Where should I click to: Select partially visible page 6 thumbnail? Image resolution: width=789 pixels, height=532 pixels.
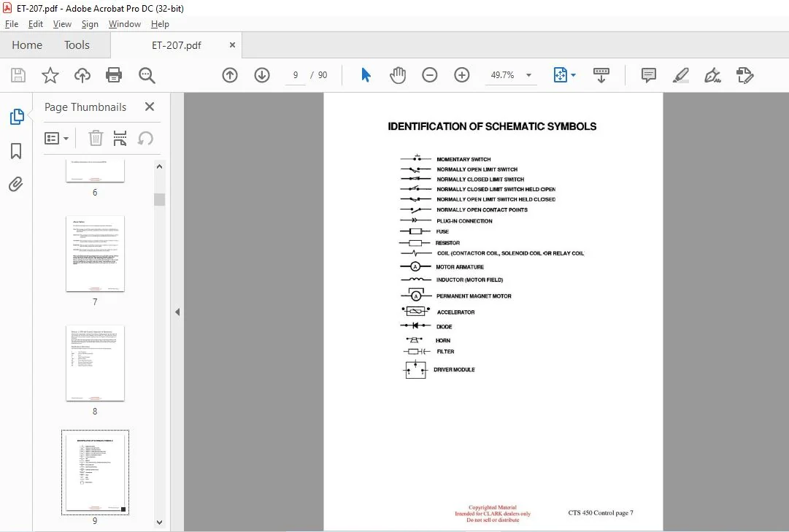[x=95, y=171]
